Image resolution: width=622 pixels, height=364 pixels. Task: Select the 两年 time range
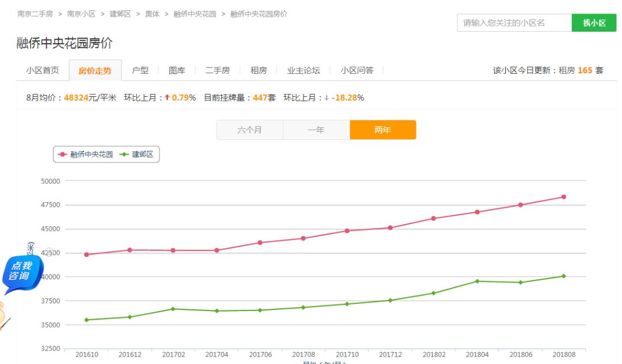point(383,130)
